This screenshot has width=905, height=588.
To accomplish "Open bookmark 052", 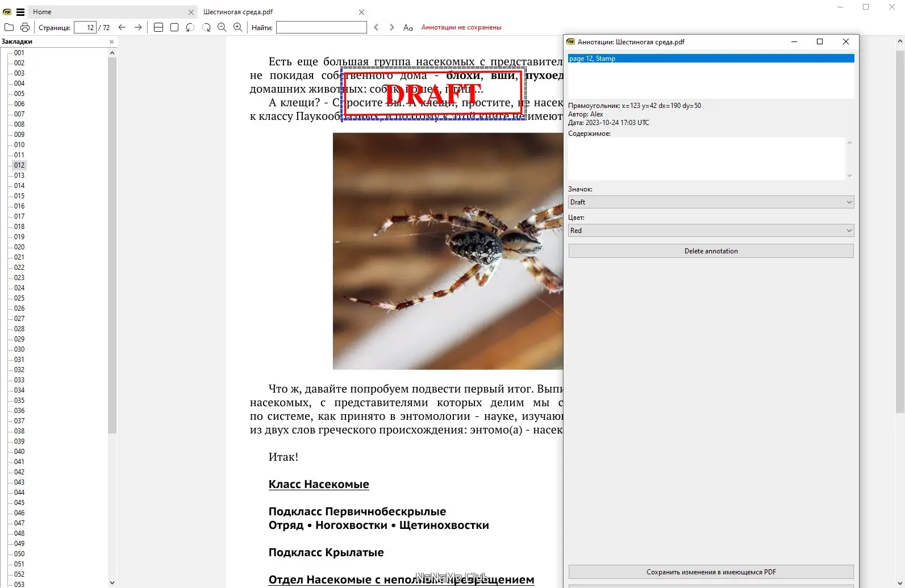I will (19, 574).
